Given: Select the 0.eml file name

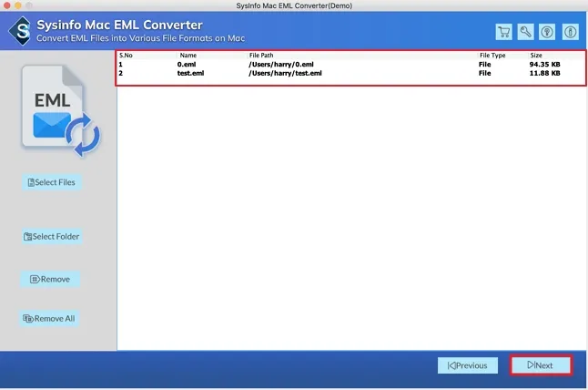Looking at the screenshot, I should coord(187,64).
